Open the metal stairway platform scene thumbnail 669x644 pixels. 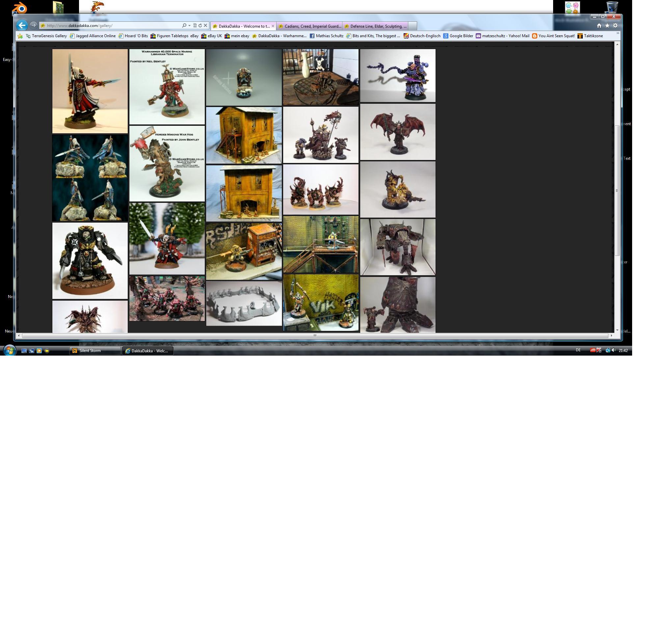coord(321,244)
